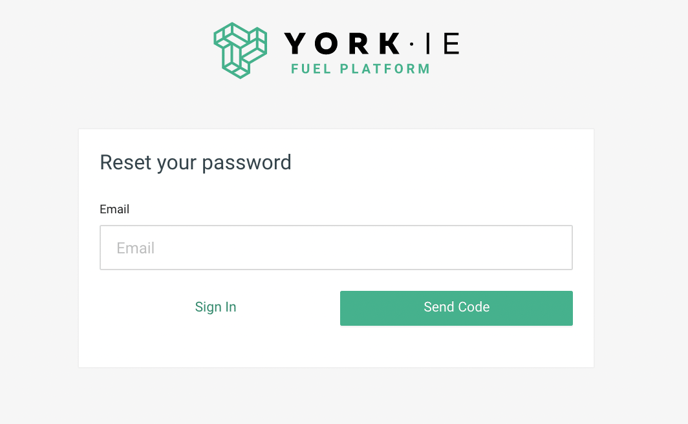Click the IE letters of the logo
This screenshot has height=424, width=688.
443,43
